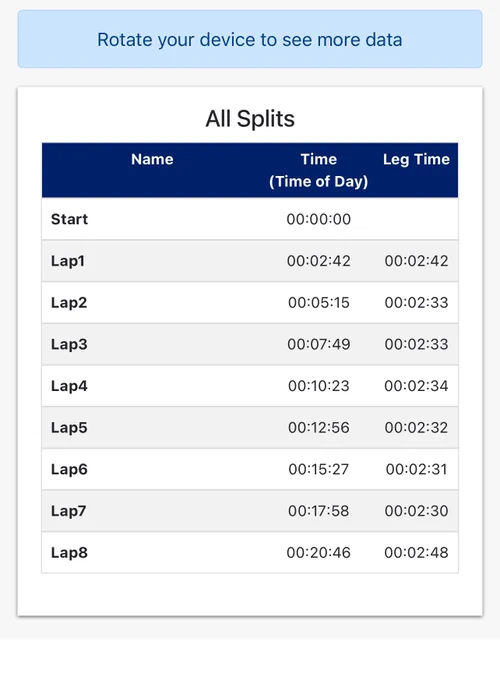Select the Lap1 row name

tap(67, 261)
